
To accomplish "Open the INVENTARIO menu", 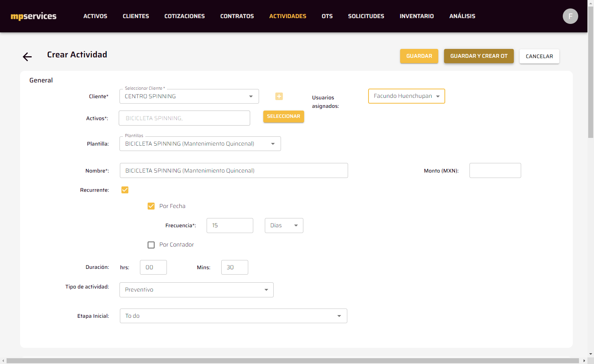I will coord(417,16).
